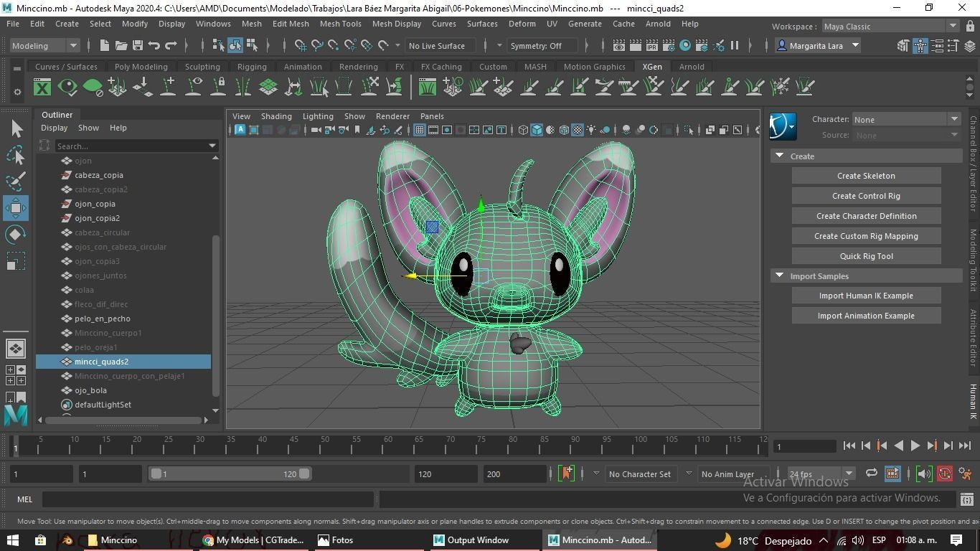The width and height of the screenshot is (980, 551).
Task: Click Create Character Definition button
Action: (866, 216)
